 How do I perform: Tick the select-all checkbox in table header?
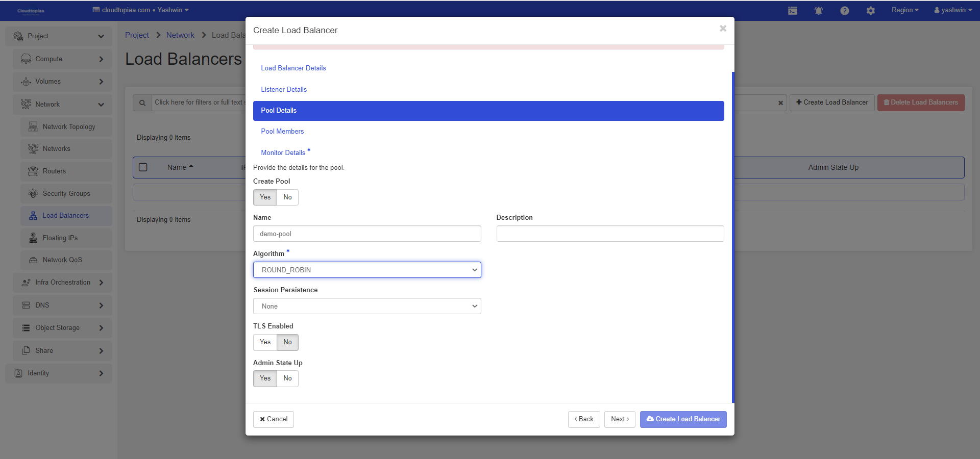pos(143,167)
